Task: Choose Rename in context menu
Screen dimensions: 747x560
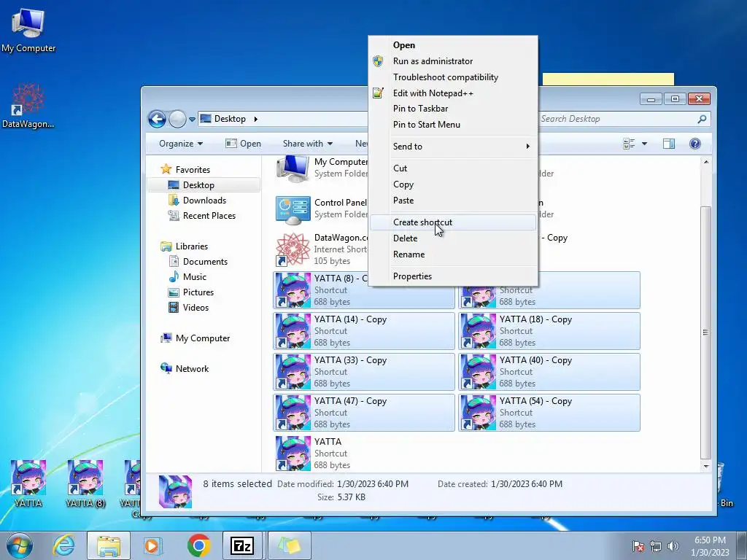Action: point(453,254)
